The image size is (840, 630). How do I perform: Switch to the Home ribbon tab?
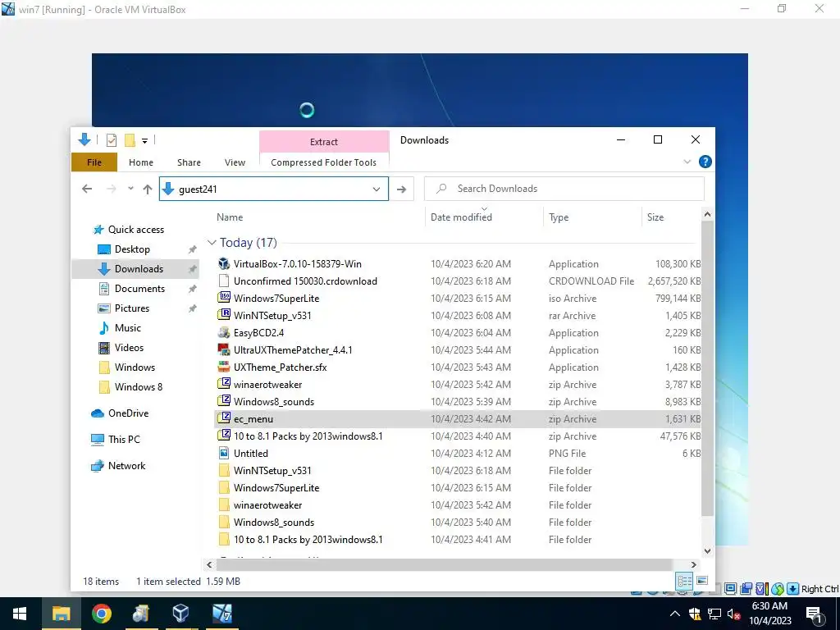[141, 162]
